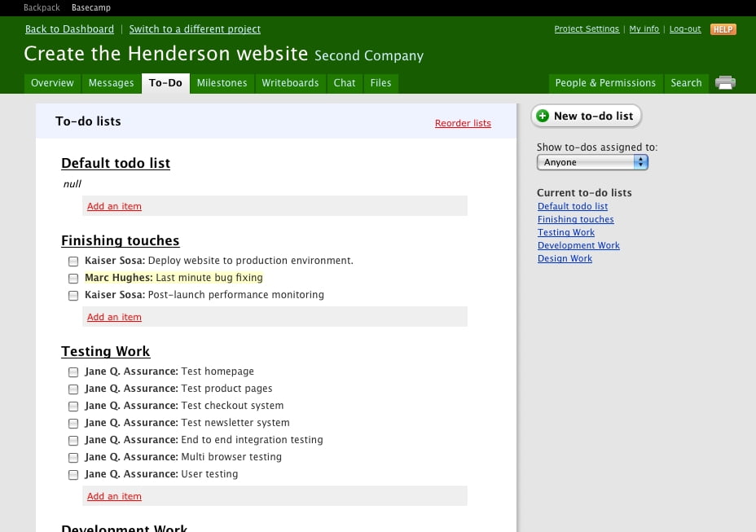Click the 'To-do lists' page heading
Viewport: 756px width, 532px height.
tap(88, 121)
